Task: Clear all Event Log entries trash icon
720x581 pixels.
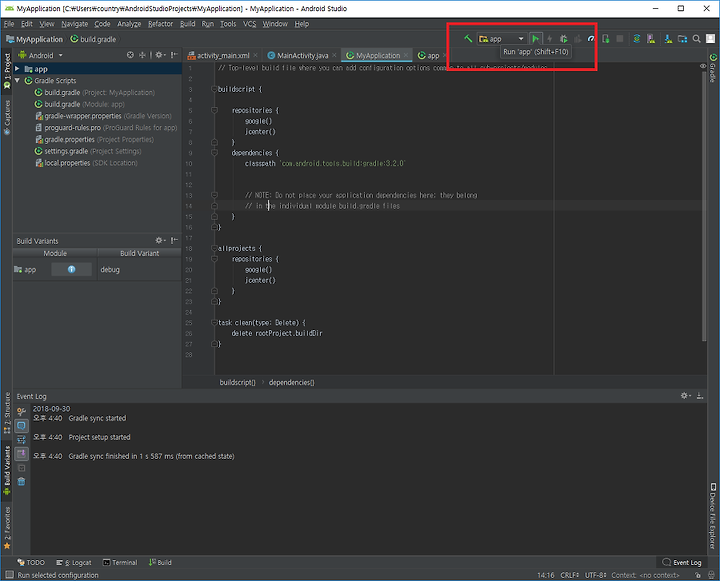Action: point(21,481)
